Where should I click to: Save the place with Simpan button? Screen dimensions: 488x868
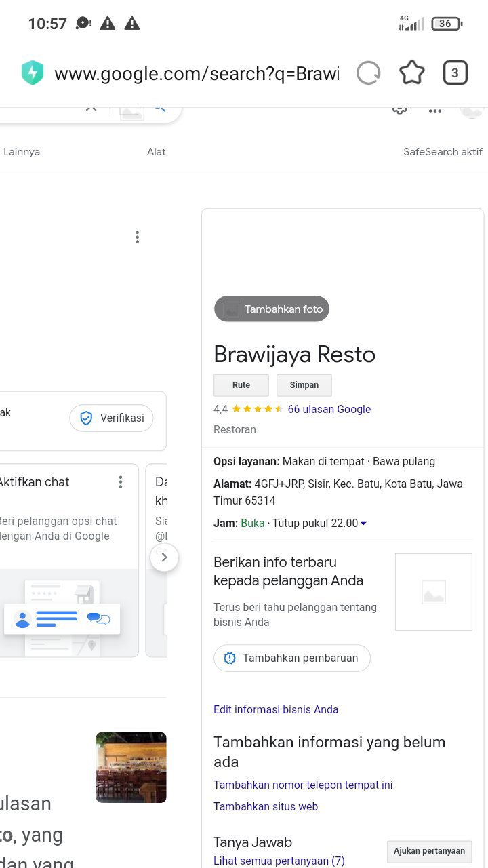[x=304, y=385]
